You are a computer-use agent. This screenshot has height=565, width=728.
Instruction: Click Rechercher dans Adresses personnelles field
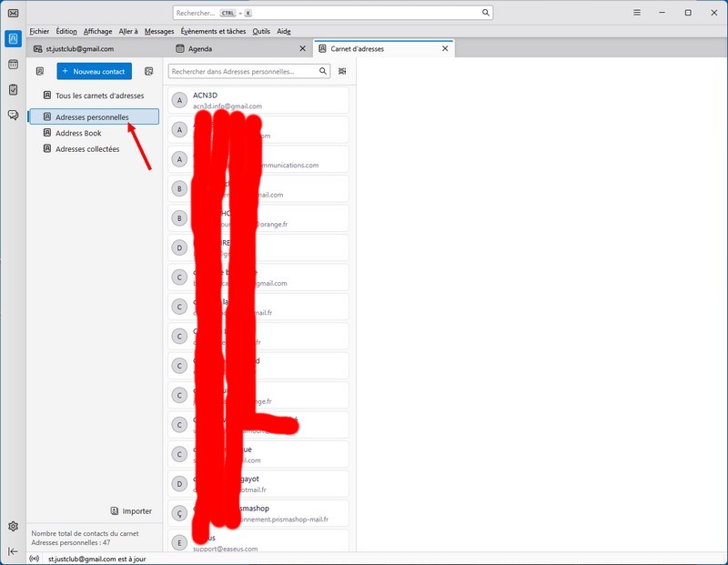pos(248,71)
